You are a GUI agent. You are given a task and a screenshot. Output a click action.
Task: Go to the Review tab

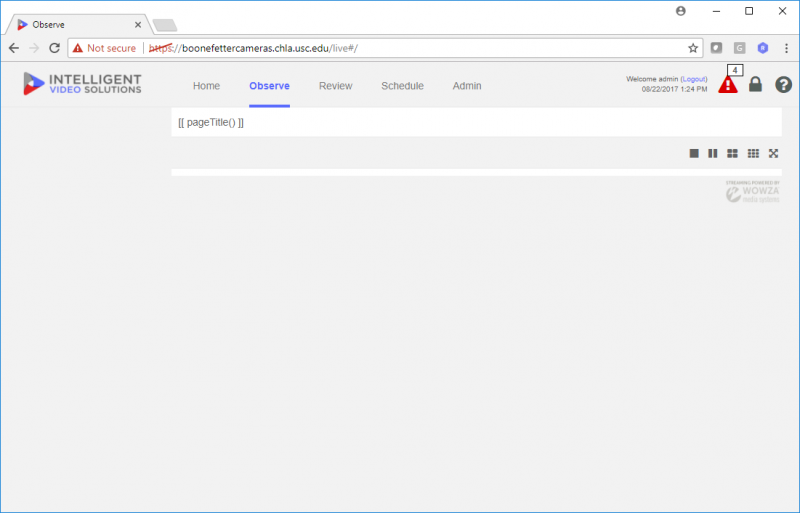click(335, 86)
